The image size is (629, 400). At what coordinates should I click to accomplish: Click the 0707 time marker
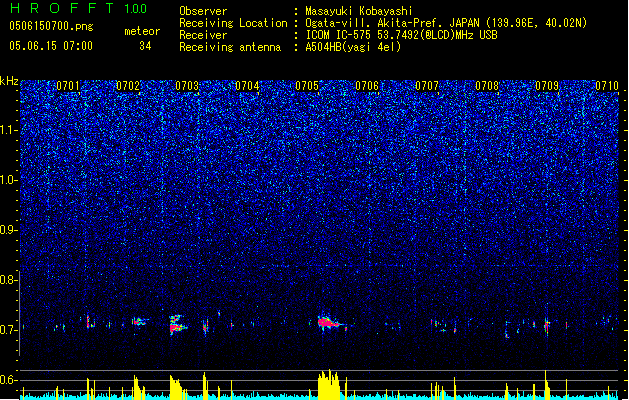point(427,86)
